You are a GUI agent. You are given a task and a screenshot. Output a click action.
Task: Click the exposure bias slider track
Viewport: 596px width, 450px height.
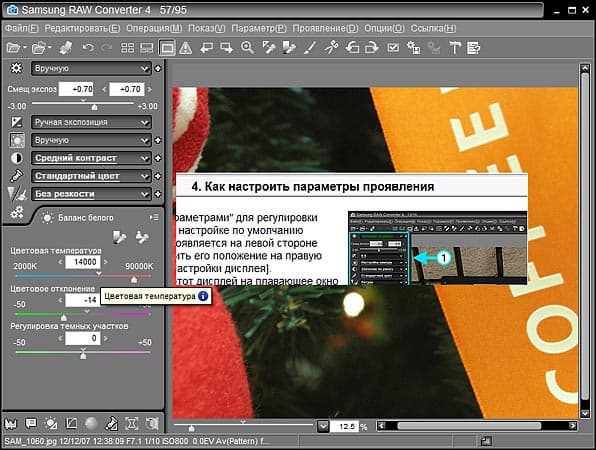coord(83,103)
